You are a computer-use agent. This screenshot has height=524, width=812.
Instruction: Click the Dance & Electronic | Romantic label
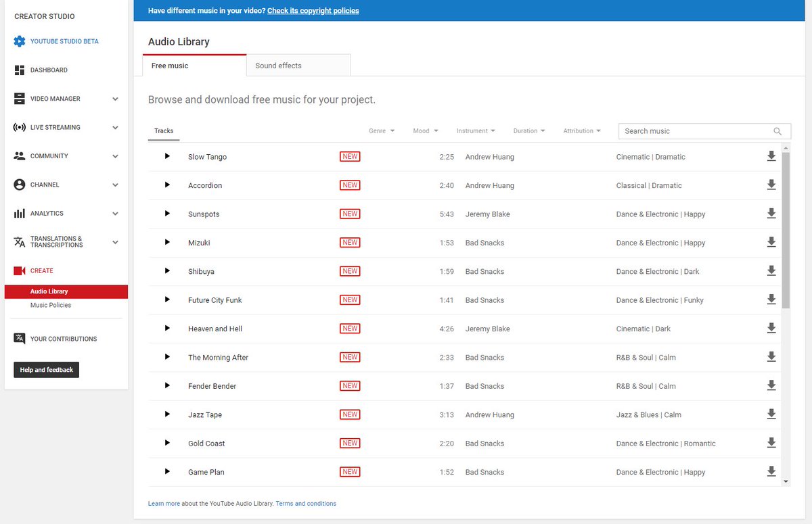[x=666, y=444]
